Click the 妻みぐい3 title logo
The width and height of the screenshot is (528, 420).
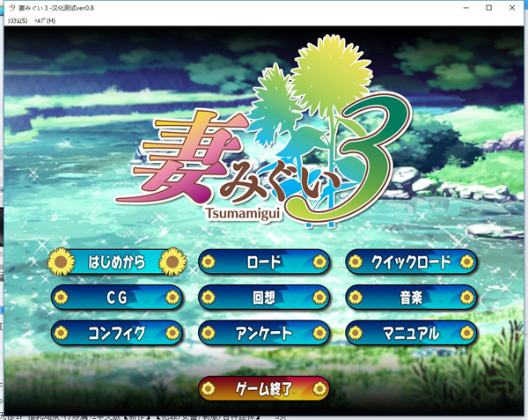click(x=255, y=150)
